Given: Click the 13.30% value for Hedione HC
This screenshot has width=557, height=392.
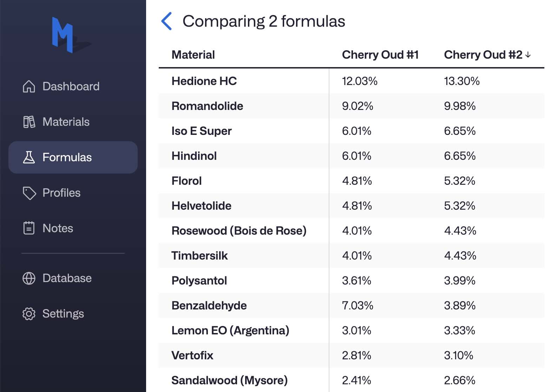Looking at the screenshot, I should (x=462, y=81).
